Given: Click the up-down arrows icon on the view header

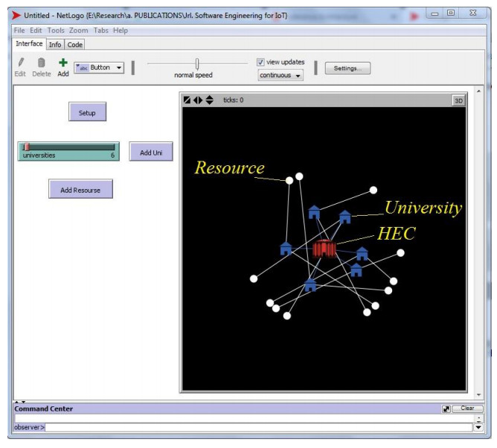Looking at the screenshot, I should [209, 100].
